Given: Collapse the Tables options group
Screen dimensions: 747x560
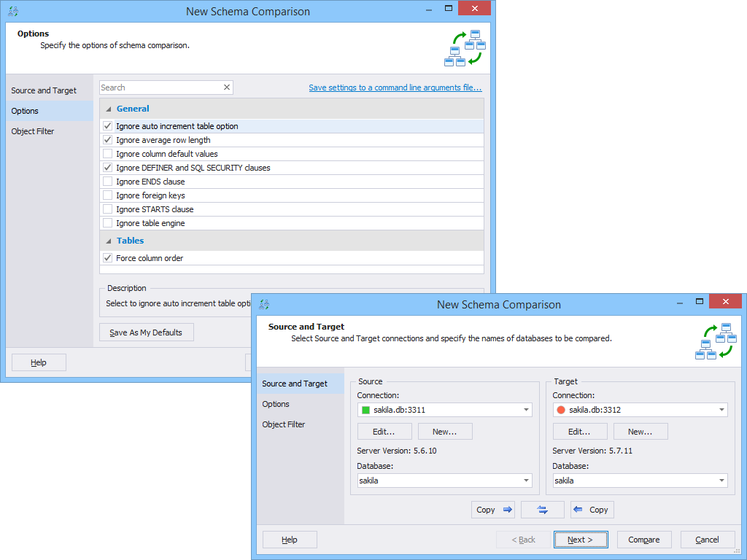Looking at the screenshot, I should pos(108,241).
